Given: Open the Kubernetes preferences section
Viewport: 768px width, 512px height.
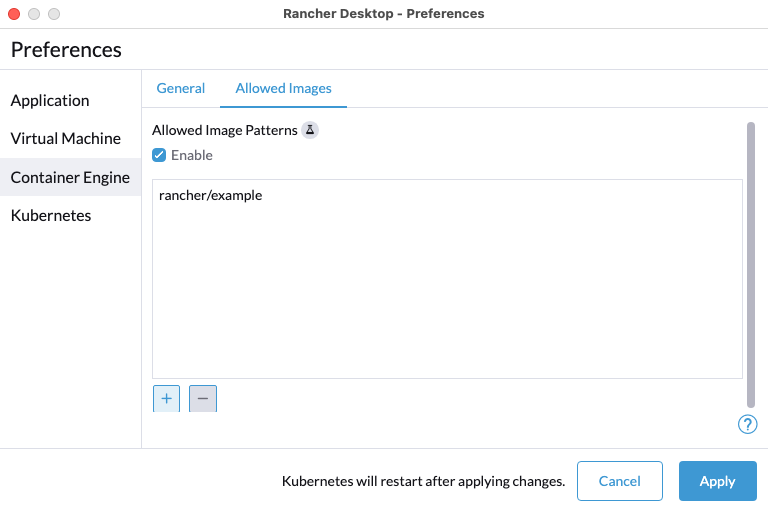Looking at the screenshot, I should (x=51, y=215).
